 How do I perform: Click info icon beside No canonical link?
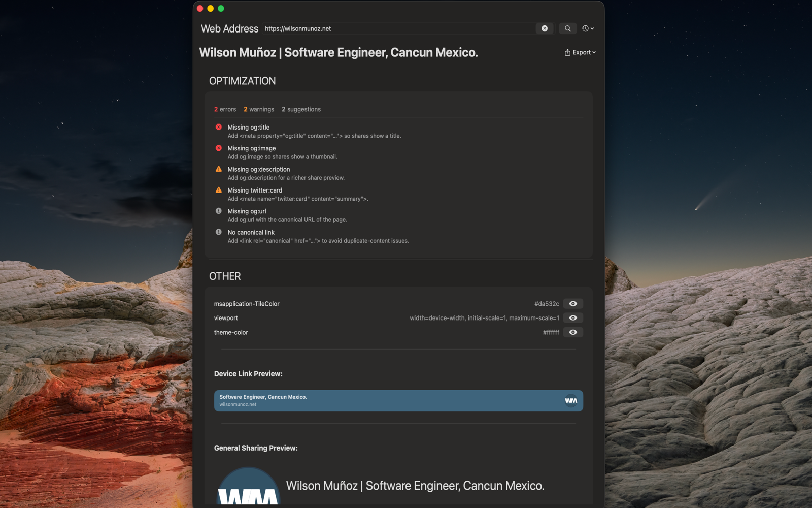tap(219, 232)
